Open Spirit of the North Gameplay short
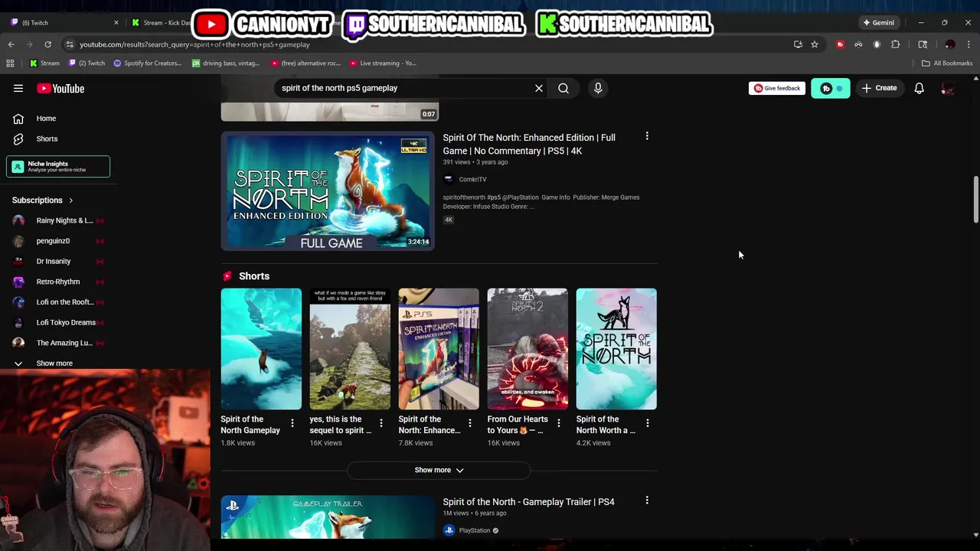 pos(261,349)
